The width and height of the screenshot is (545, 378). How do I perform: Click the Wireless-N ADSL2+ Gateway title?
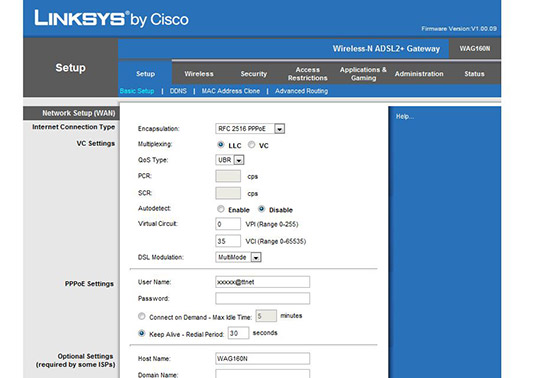point(386,49)
